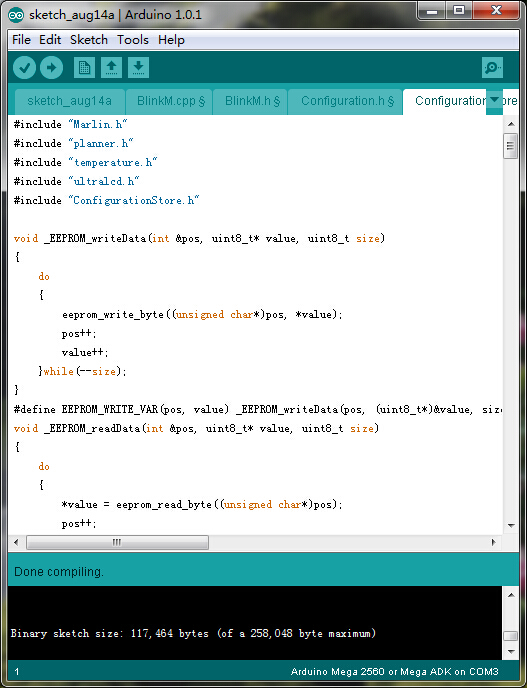Expand the tab list dropdown arrow
The height and width of the screenshot is (688, 527).
(x=495, y=100)
